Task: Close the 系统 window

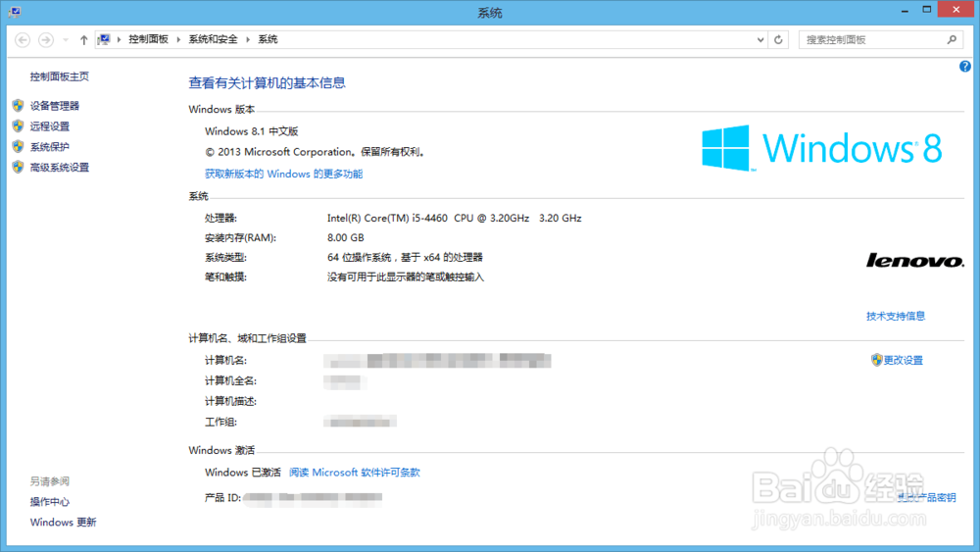Action: coord(956,10)
